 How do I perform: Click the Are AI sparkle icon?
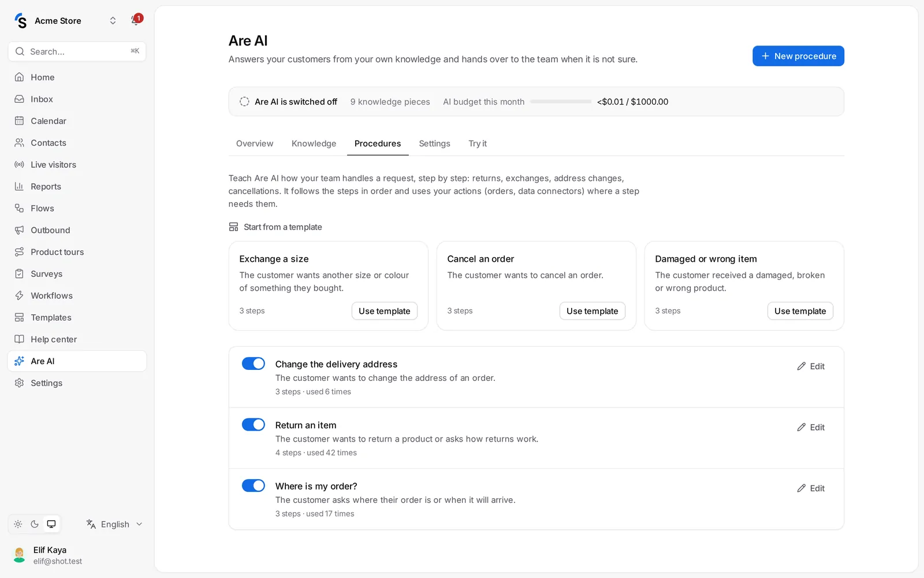(19, 361)
